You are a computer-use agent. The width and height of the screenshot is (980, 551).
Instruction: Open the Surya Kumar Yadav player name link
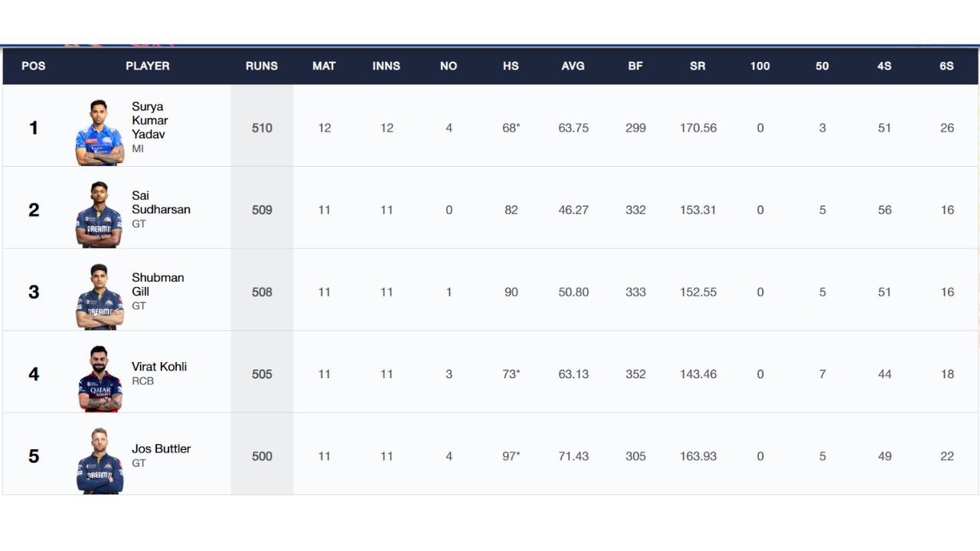[149, 120]
